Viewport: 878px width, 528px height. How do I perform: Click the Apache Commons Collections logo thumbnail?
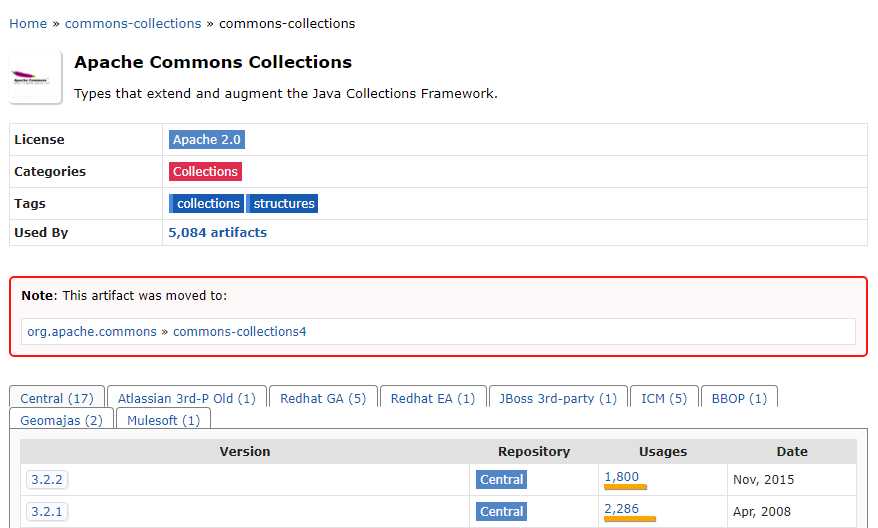(x=36, y=78)
